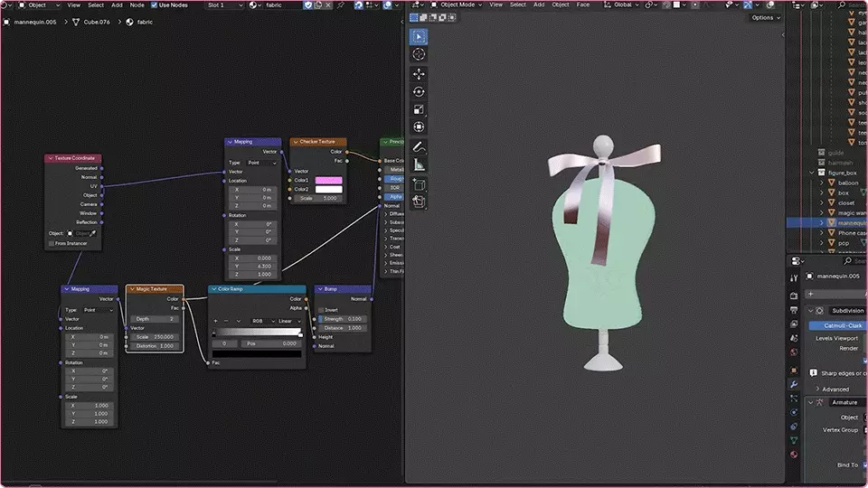Viewport: 868px width, 488px height.
Task: Open upper Mapping node Type Point dropdown
Action: [x=262, y=163]
